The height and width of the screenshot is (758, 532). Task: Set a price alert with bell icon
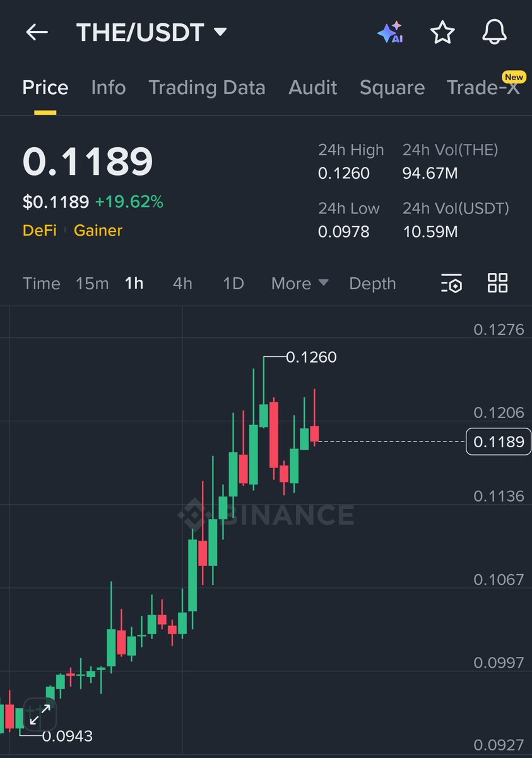tap(494, 32)
